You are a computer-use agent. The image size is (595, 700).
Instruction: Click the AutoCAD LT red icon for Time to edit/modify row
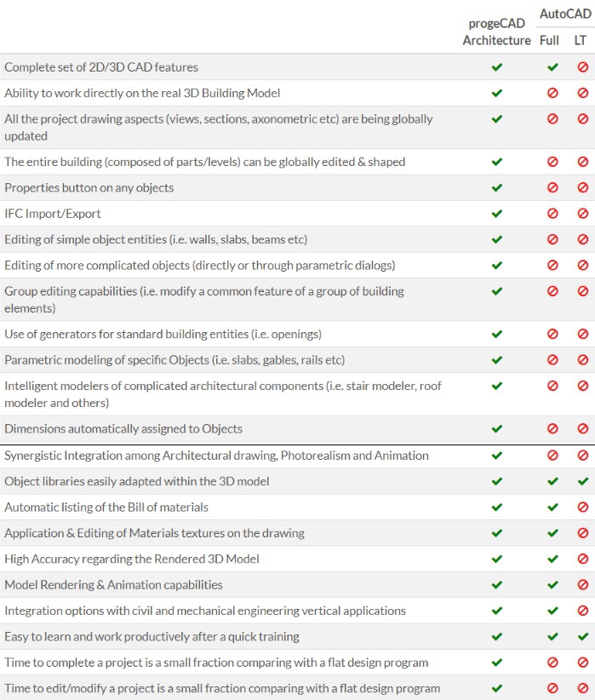point(583,688)
